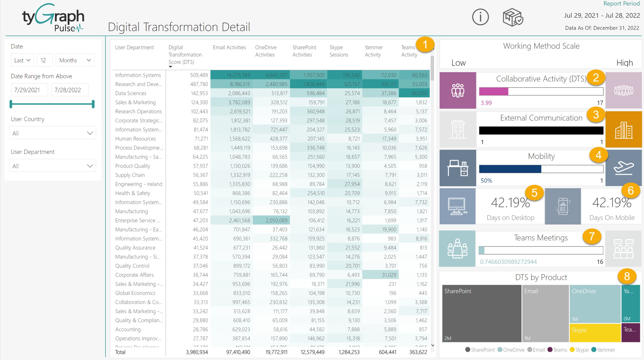Click the Days on Desktop monitor icon

coord(457,206)
